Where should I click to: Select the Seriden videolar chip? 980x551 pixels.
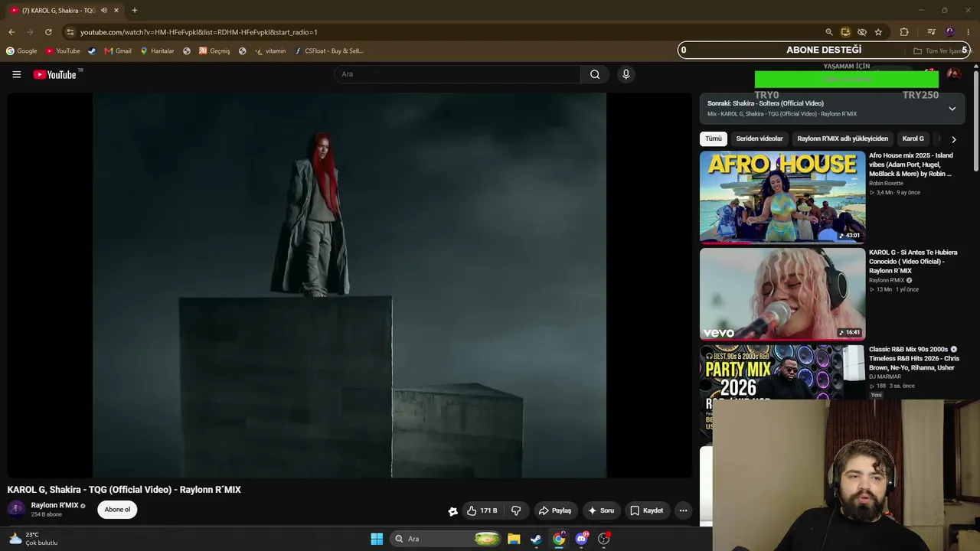(x=759, y=139)
